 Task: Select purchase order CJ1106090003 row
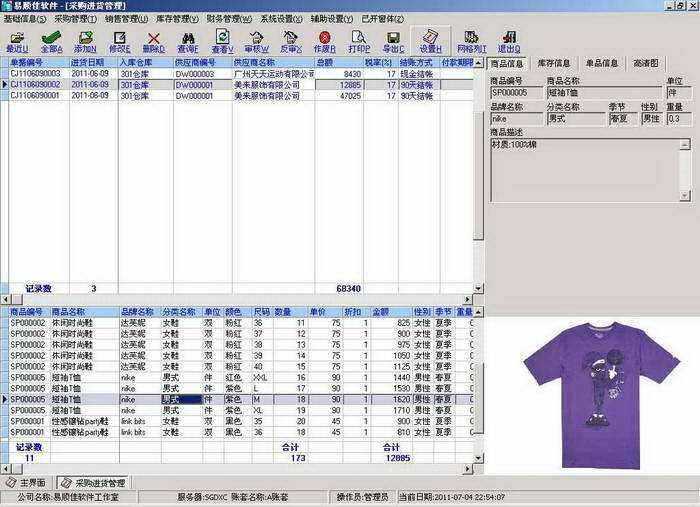[x=38, y=74]
